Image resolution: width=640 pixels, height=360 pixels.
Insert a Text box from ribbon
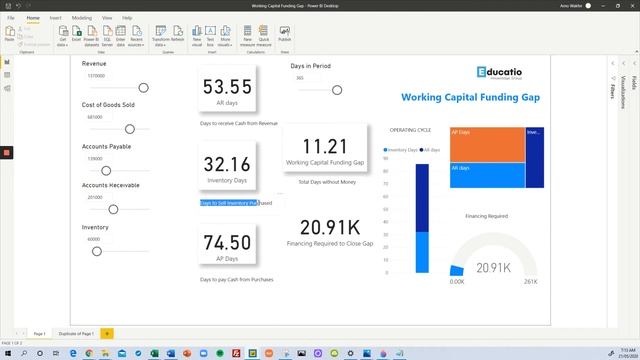(x=210, y=36)
